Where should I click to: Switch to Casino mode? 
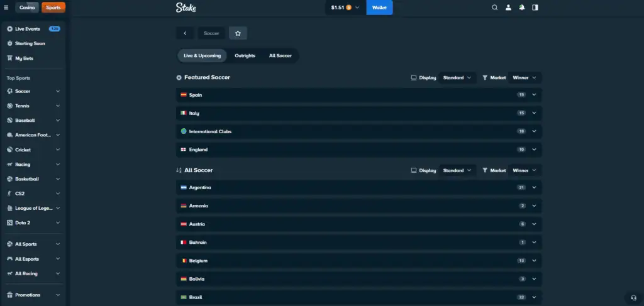pos(27,8)
